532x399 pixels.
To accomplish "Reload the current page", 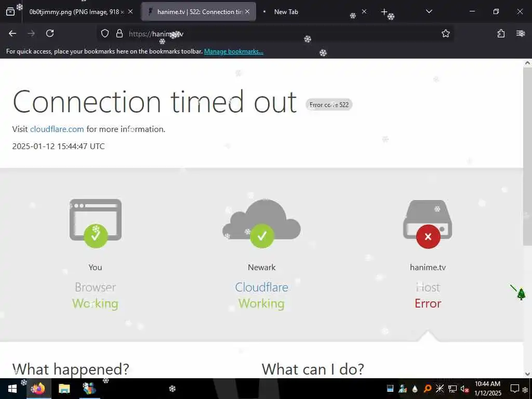I will (50, 33).
